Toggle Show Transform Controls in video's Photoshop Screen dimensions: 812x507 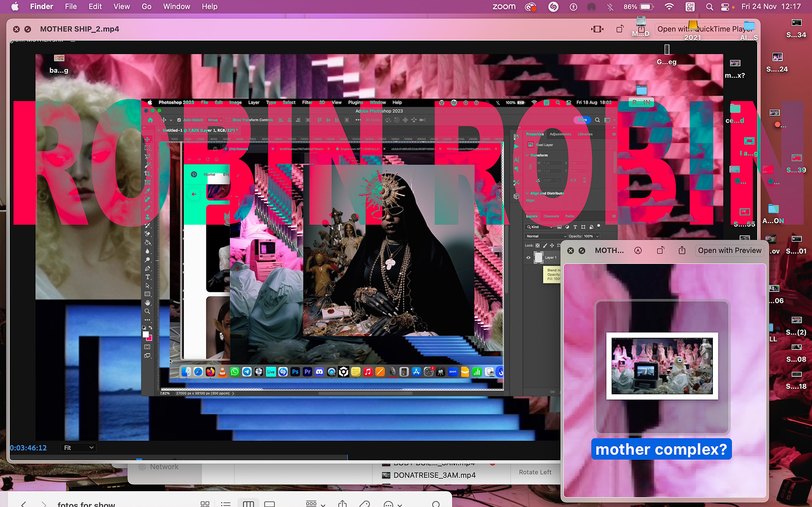(x=229, y=120)
